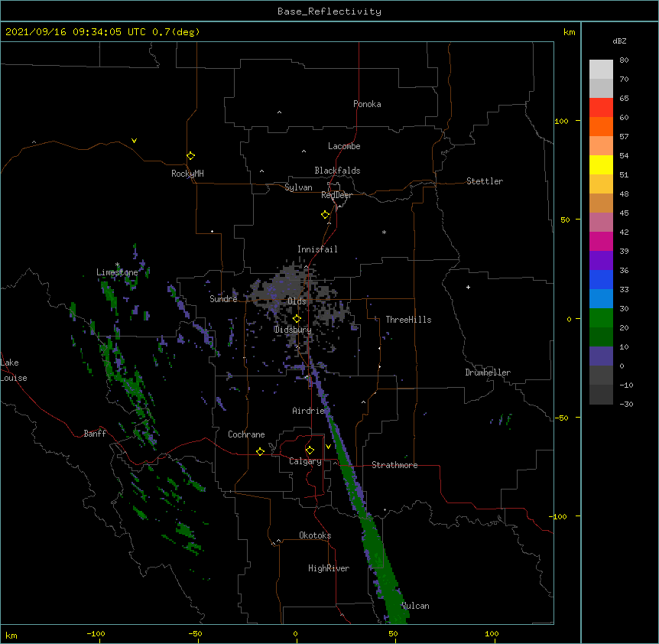Image resolution: width=659 pixels, height=644 pixels.
Task: Click the yellow diamond marker near Olds
Action: coord(297,318)
